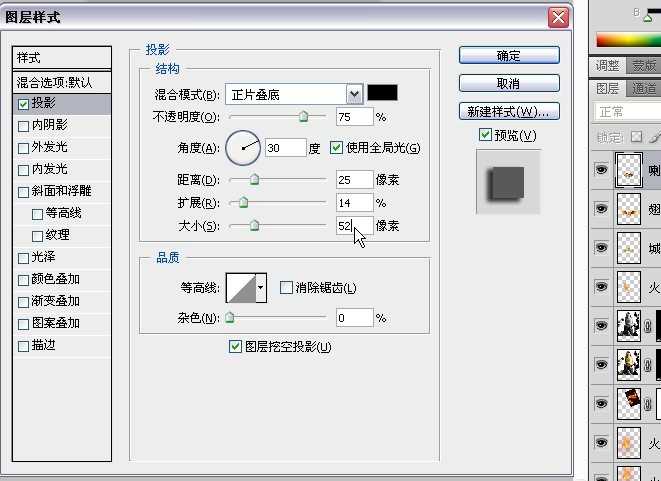
Task: Toggle eye icon of the gray statue layer
Action: 601,325
